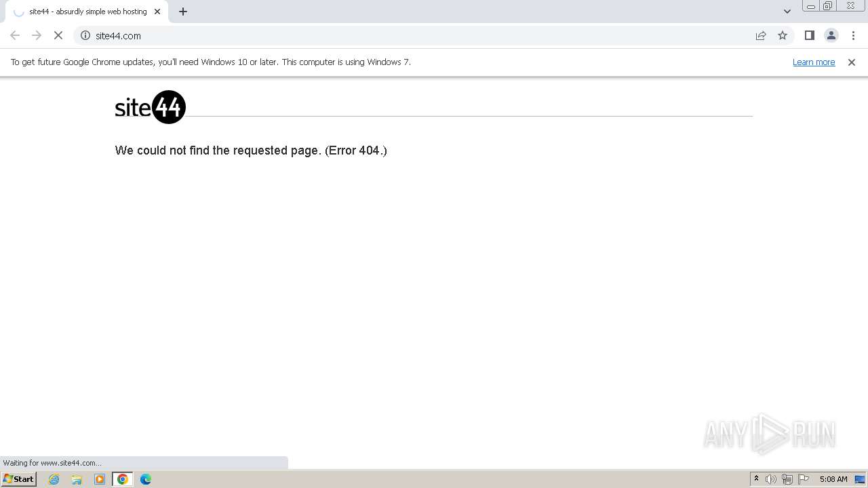Minimize the Chrome window
The width and height of the screenshot is (868, 488).
click(811, 6)
